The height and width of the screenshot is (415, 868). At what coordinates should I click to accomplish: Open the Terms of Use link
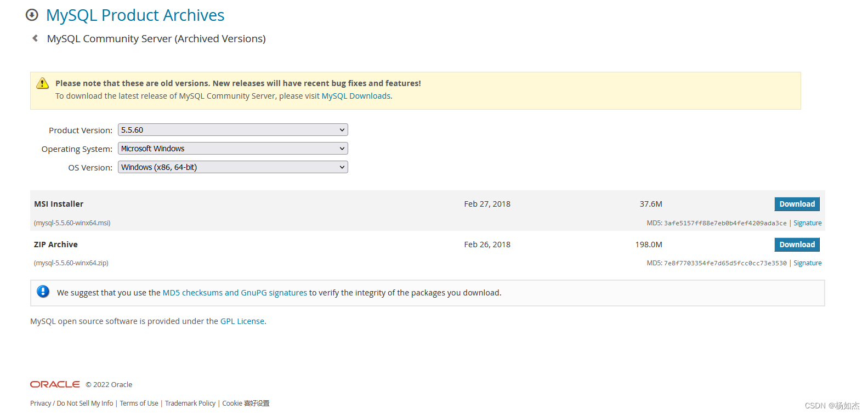click(x=139, y=403)
